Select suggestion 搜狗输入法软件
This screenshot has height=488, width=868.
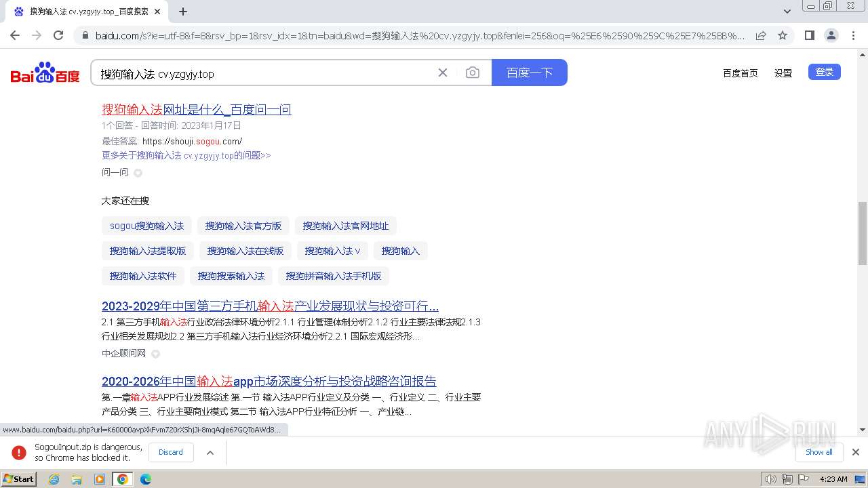coord(143,276)
